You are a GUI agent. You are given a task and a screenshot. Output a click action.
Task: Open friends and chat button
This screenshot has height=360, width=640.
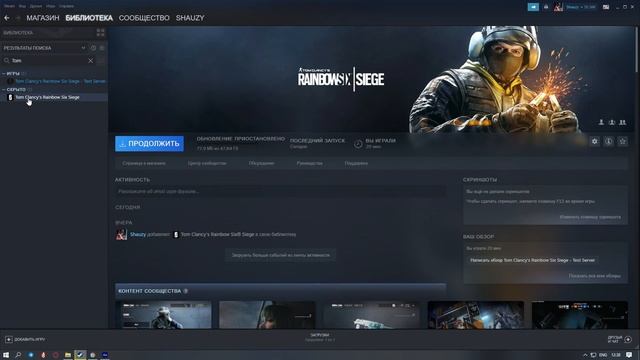coord(619,339)
